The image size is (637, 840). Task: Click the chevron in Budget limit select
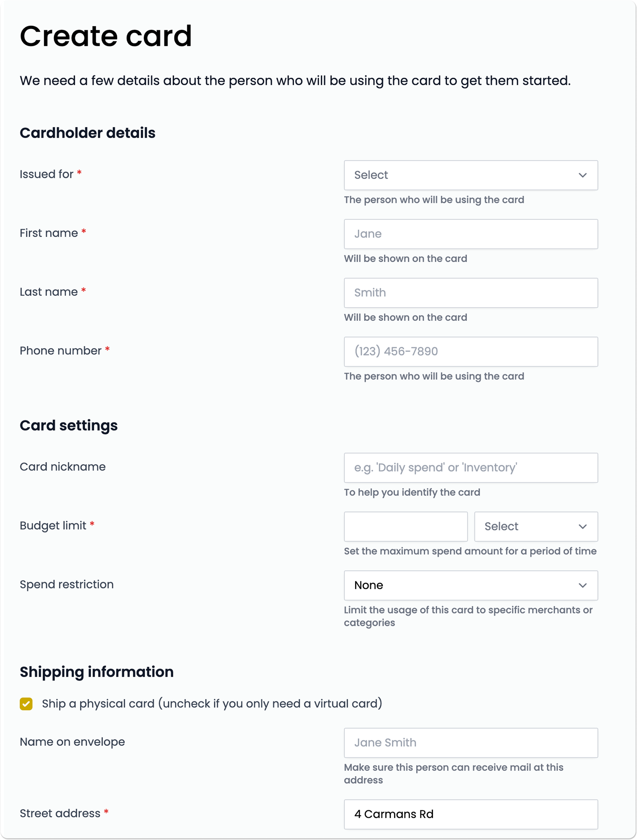point(582,526)
